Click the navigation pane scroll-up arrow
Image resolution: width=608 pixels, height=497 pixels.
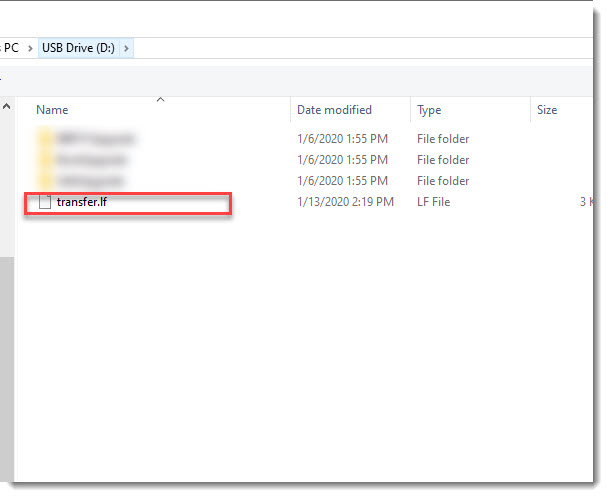(6, 106)
